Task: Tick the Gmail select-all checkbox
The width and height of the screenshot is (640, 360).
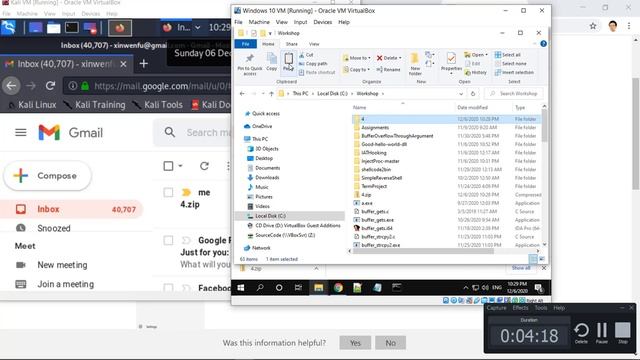Action: coord(168,166)
